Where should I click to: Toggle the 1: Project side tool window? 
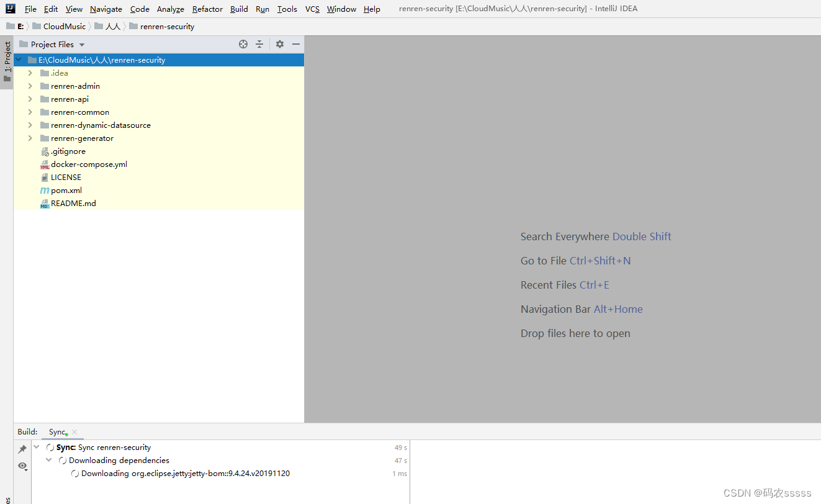pyautogui.click(x=7, y=62)
